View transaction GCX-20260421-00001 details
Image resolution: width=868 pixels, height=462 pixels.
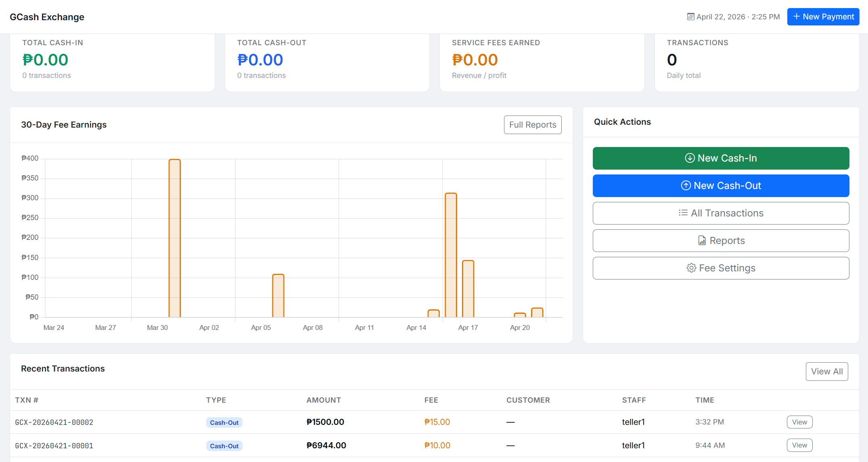799,445
